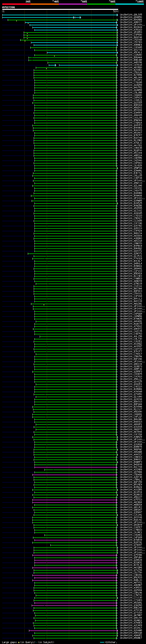This screenshot has height=644, width=146.
Task: Click the purple ~60% legend segment
Action: click(x=73, y=4)
